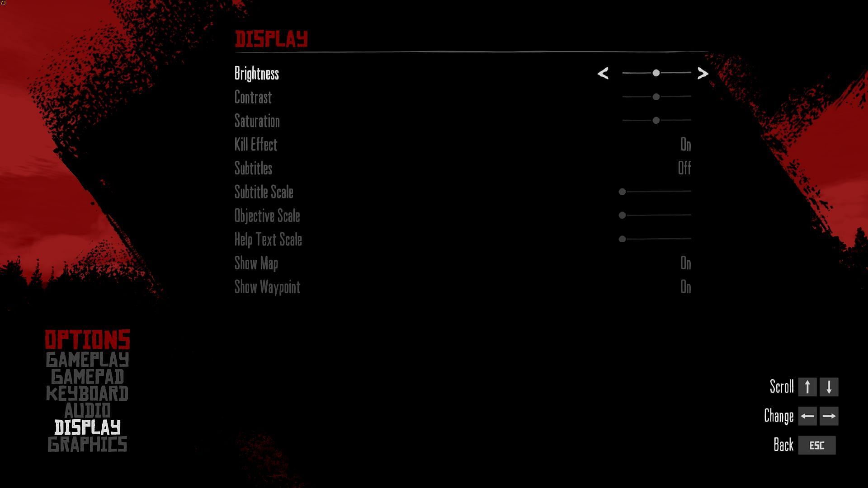868x488 pixels.
Task: Navigate to GAMEPLAY options menu
Action: [88, 359]
